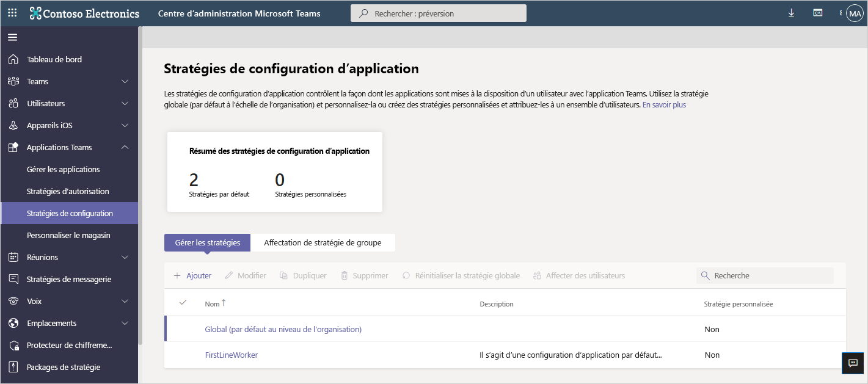
Task: Click Réinitialiser la stratégie globale
Action: [461, 275]
